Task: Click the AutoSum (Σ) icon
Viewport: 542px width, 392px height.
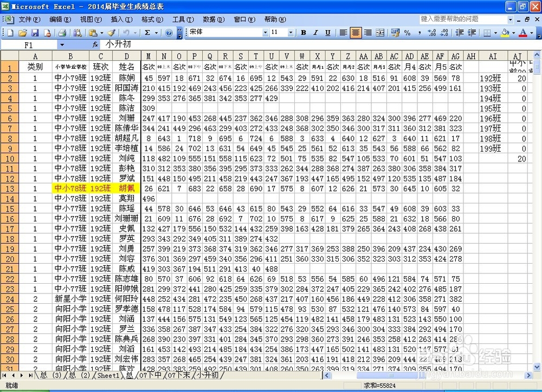Action: point(148,32)
